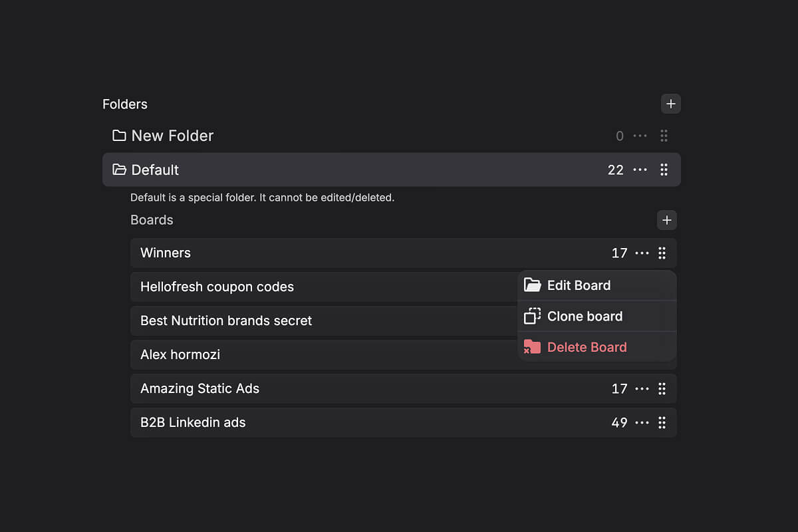Open Amazing Static Ads three-dot menu

click(x=642, y=389)
